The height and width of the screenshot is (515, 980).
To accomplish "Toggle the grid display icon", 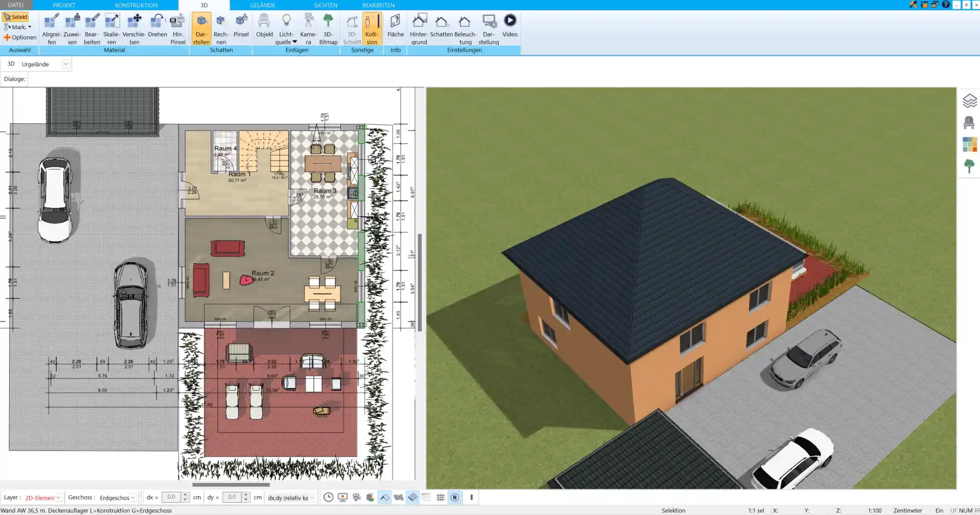I will [440, 497].
